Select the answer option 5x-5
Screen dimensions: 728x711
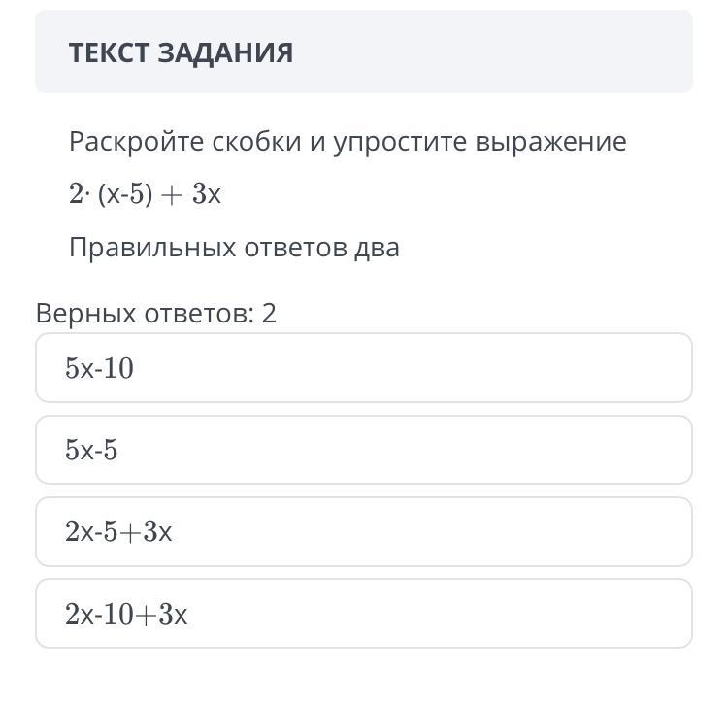[x=364, y=450]
